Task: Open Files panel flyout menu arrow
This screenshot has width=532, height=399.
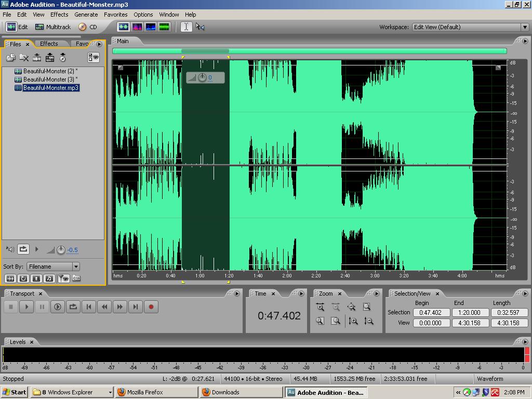Action: 99,44
